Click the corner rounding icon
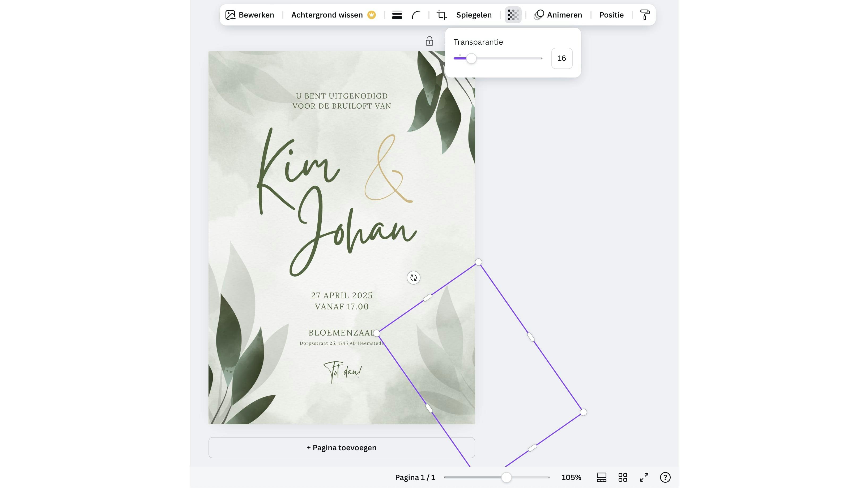Image resolution: width=868 pixels, height=488 pixels. (x=416, y=15)
